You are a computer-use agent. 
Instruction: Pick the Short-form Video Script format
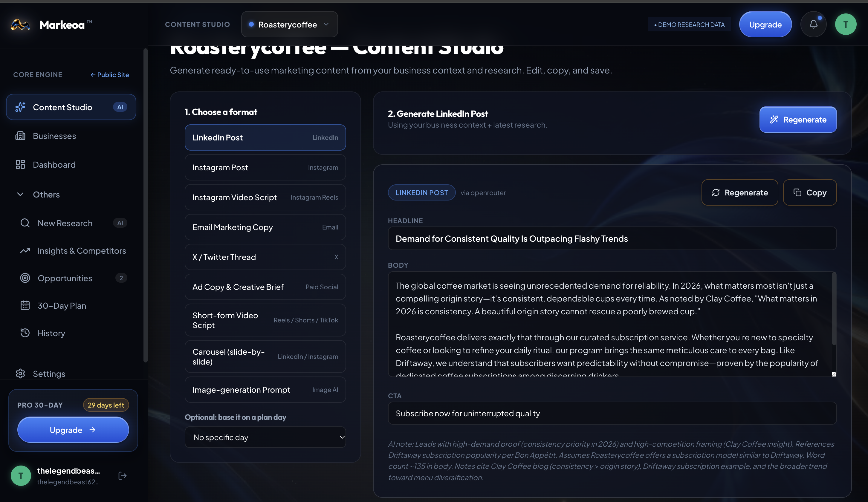[265, 320]
